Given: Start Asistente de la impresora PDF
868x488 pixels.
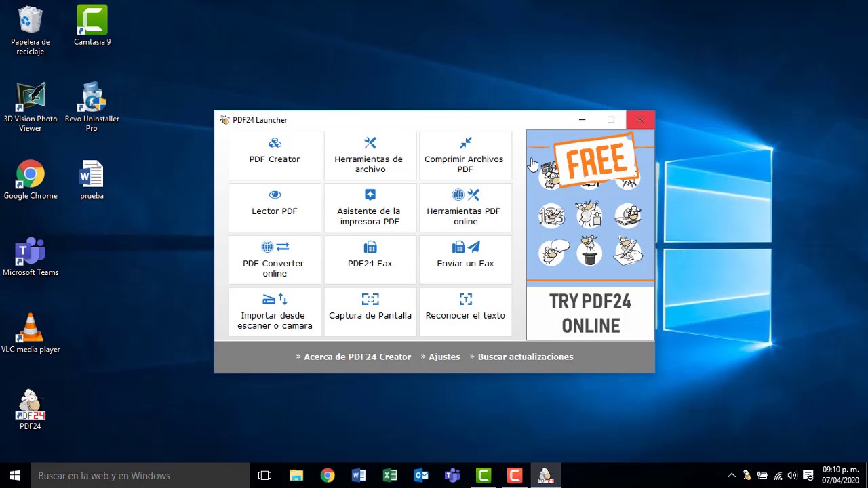Looking at the screenshot, I should [x=370, y=207].
